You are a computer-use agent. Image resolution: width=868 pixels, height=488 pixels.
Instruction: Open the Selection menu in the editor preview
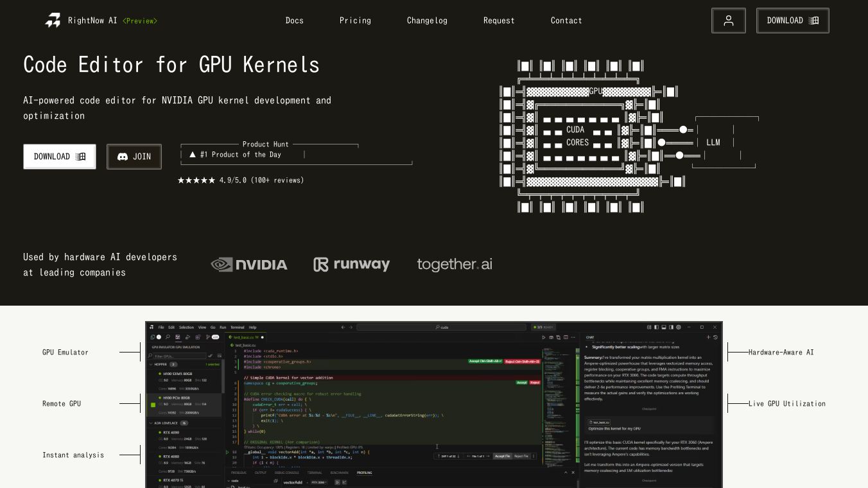pyautogui.click(x=186, y=327)
